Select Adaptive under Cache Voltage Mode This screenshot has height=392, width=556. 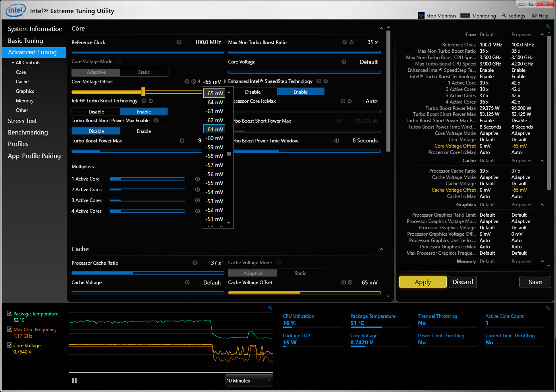pos(253,273)
